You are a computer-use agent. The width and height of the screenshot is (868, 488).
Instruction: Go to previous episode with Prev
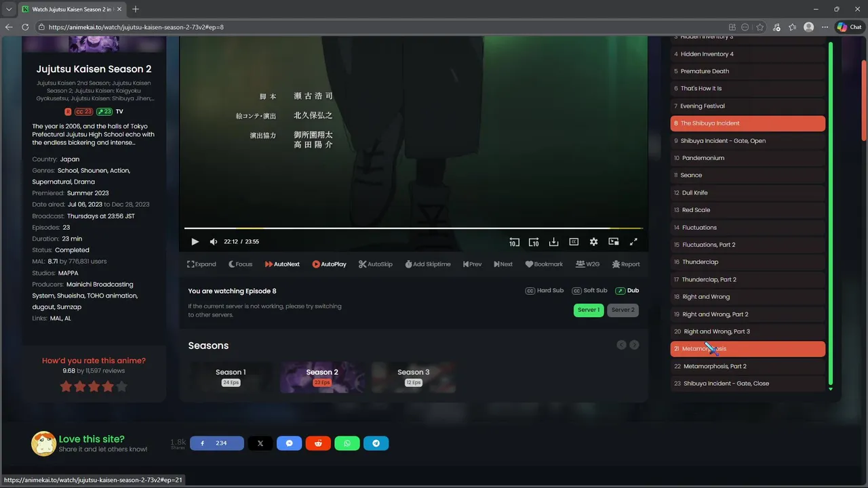coord(472,264)
